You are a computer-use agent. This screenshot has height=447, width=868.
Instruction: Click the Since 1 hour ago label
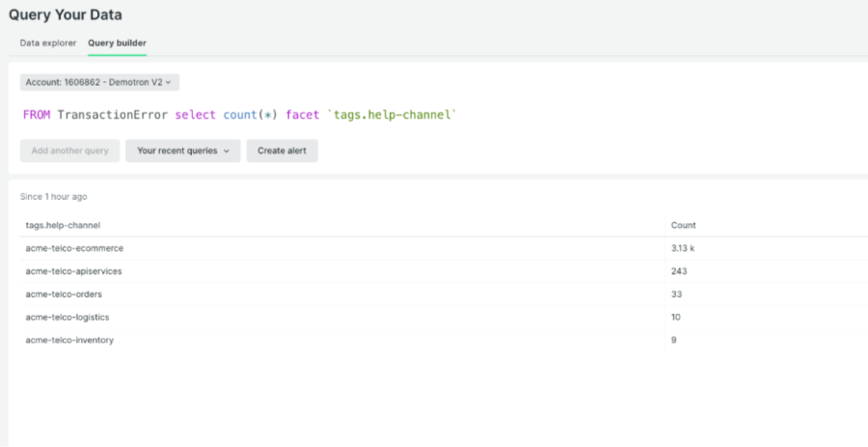pyautogui.click(x=54, y=197)
